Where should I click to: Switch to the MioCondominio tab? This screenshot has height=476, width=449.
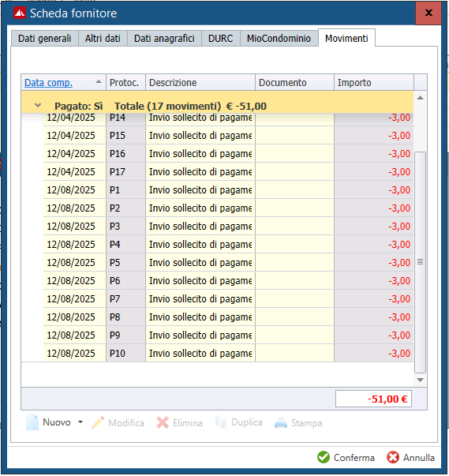coord(279,38)
